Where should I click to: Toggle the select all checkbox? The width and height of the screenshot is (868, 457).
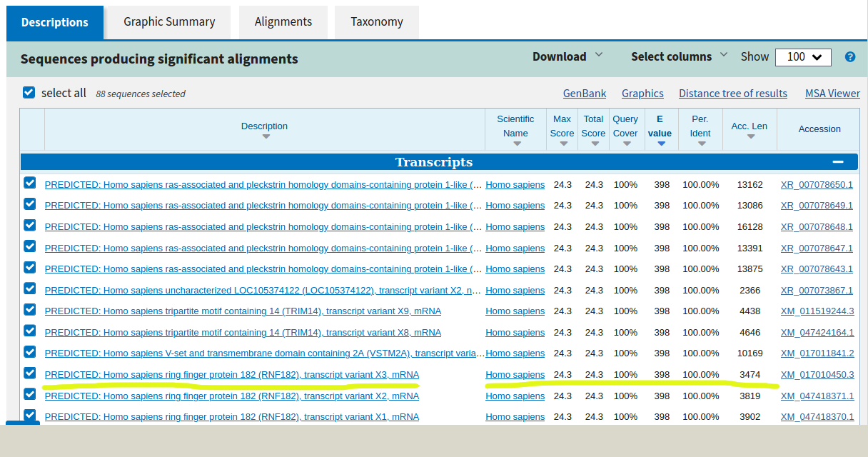[29, 93]
